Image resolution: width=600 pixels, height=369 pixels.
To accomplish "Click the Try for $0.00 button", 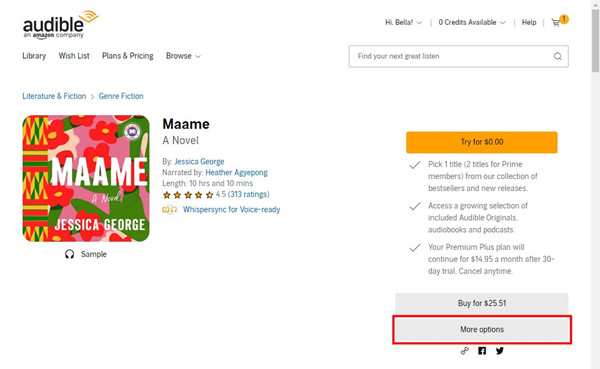I will [x=482, y=142].
